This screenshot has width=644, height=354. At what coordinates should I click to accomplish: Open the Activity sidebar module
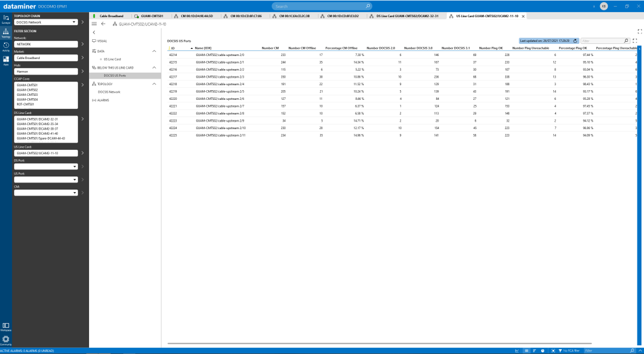click(x=6, y=47)
